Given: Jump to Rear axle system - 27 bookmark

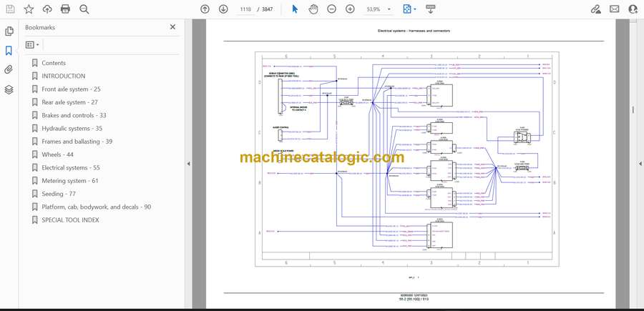Looking at the screenshot, I should pos(70,102).
